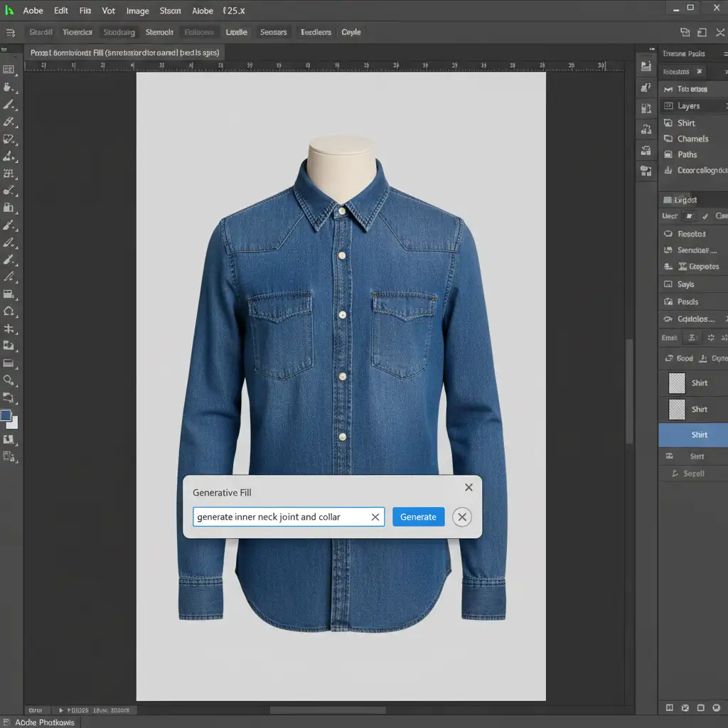Click the Layers panel icon in right sidebar
This screenshot has height=728, width=728.
(668, 106)
